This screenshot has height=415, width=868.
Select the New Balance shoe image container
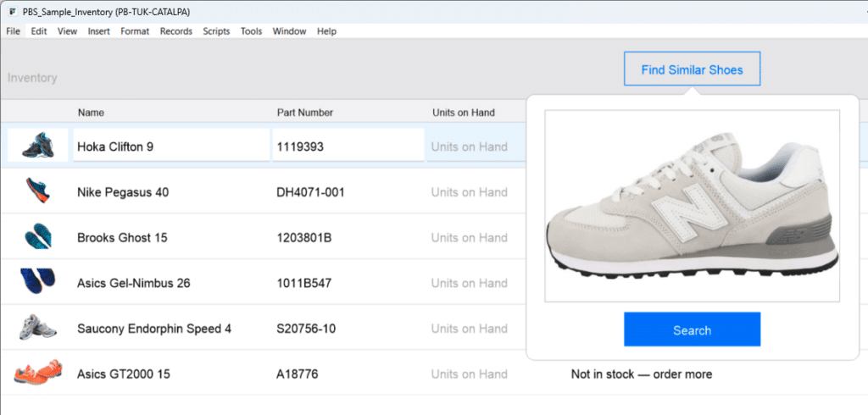(x=692, y=206)
